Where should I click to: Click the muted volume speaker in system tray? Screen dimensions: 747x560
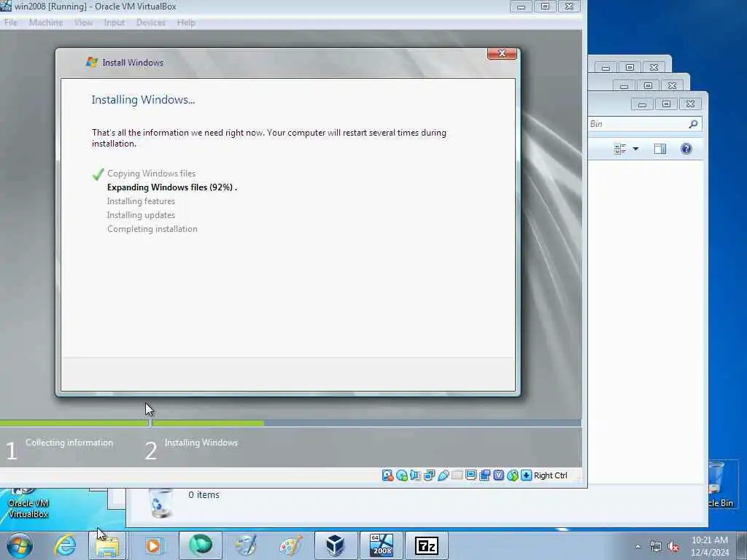(x=673, y=547)
